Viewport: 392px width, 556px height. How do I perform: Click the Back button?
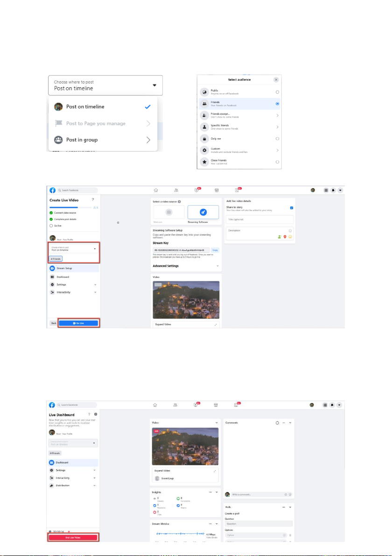click(53, 323)
